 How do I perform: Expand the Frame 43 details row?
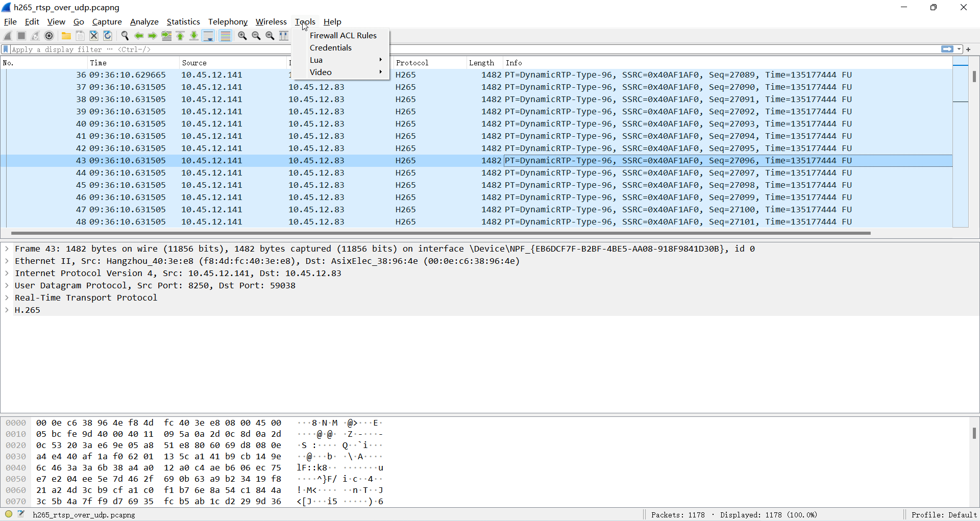7,249
